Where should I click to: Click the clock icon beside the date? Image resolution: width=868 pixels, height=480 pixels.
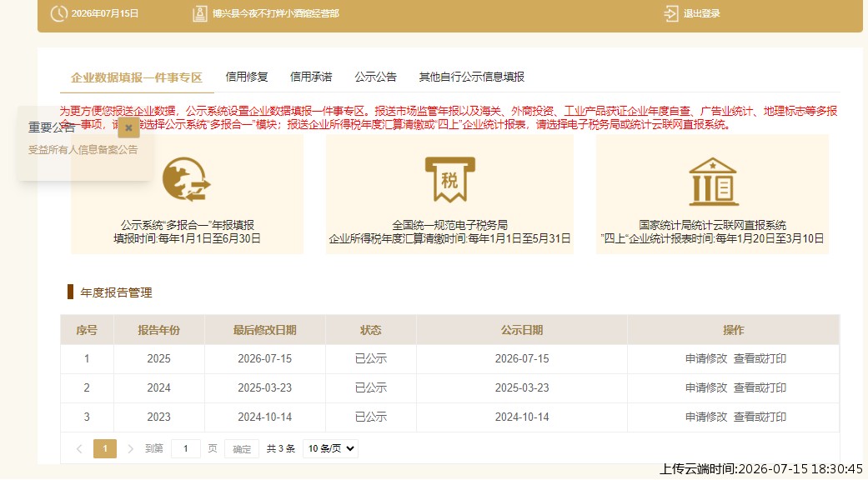(x=58, y=13)
